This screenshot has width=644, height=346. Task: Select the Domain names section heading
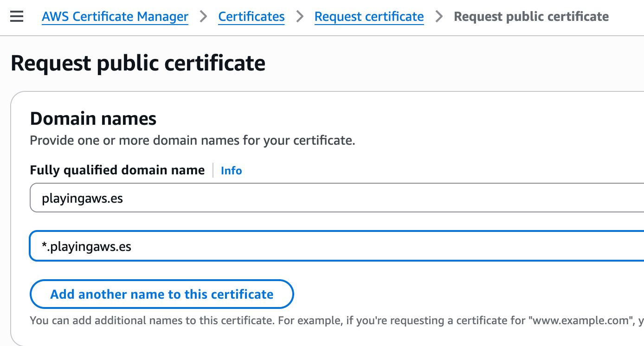(93, 119)
